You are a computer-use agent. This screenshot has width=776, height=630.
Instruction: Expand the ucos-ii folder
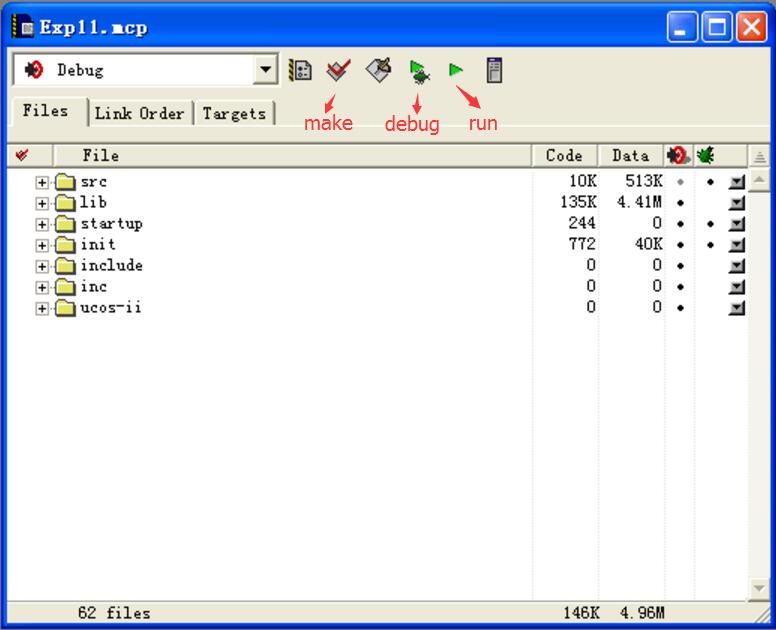tap(42, 309)
